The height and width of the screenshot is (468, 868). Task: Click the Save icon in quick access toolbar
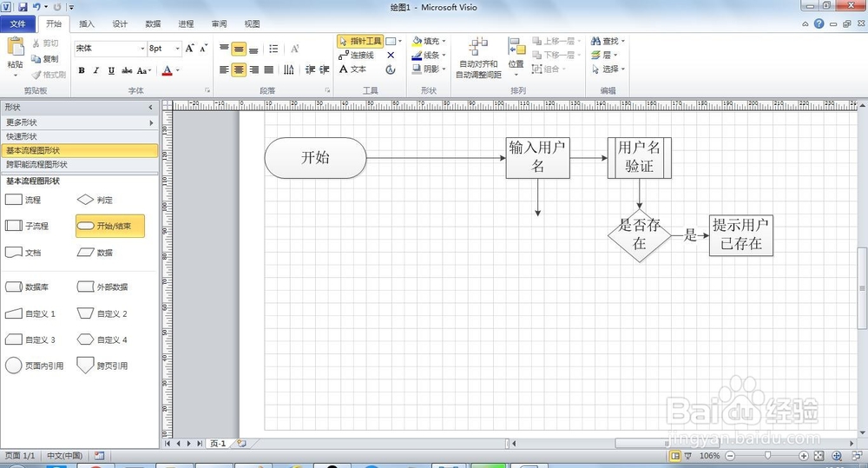(23, 7)
